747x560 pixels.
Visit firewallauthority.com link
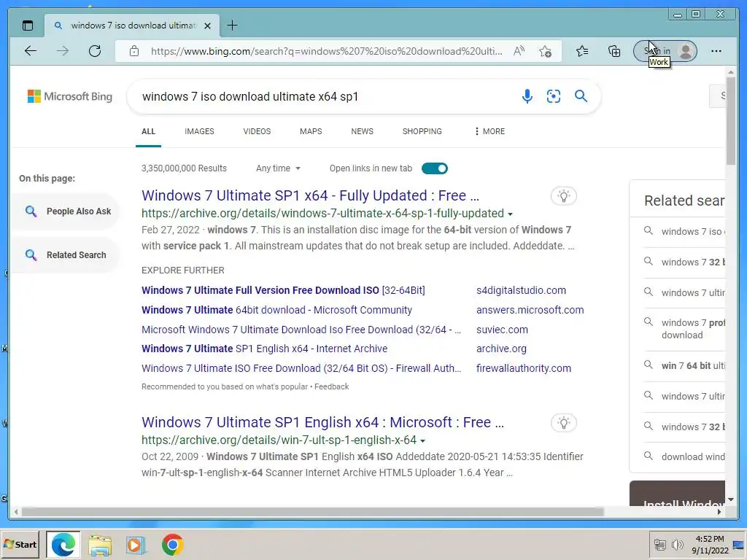[524, 368]
